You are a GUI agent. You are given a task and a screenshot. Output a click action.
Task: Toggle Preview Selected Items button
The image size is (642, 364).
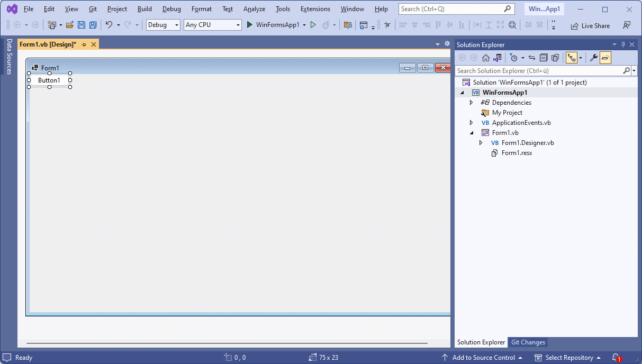pos(605,58)
